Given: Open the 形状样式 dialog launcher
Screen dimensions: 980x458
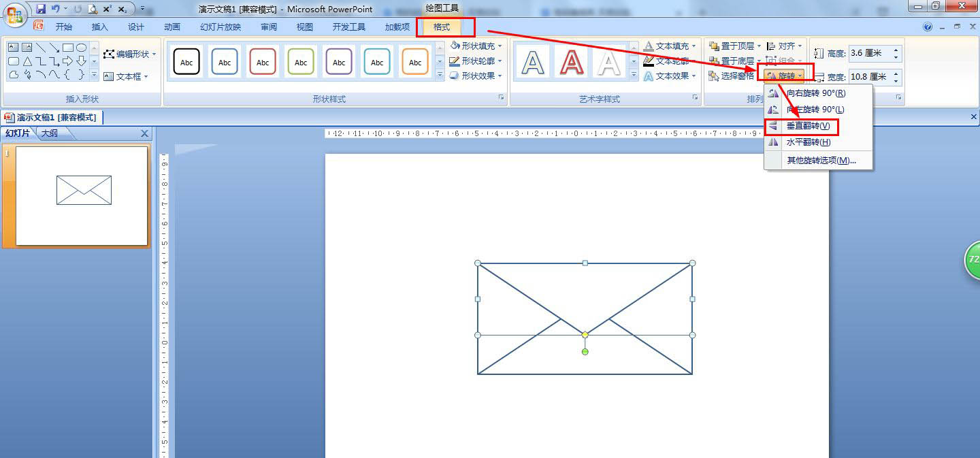Looking at the screenshot, I should [502, 98].
